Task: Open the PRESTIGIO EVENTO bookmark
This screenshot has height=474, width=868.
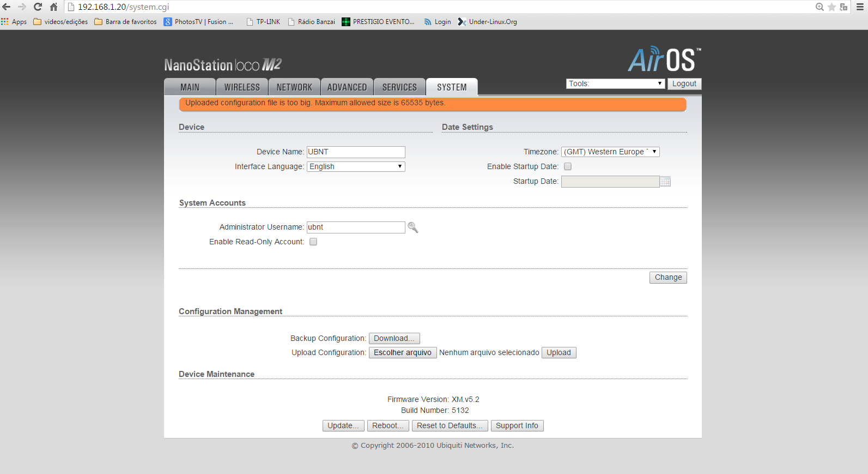Action: (378, 22)
